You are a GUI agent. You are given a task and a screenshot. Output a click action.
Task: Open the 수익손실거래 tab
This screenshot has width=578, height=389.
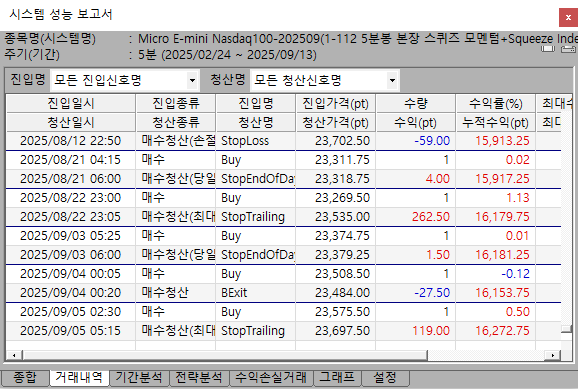271,378
